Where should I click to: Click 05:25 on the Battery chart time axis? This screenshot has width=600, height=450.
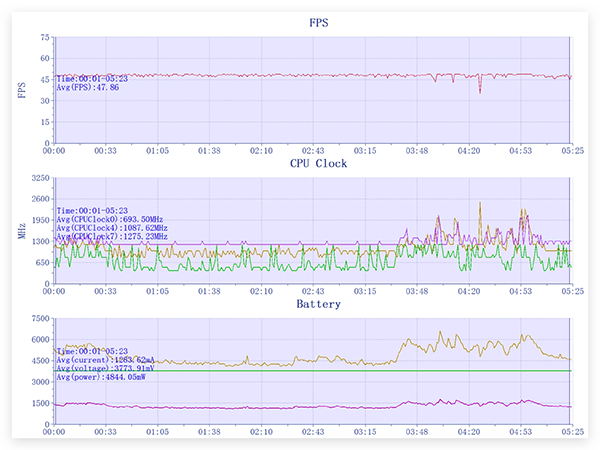tap(570, 432)
